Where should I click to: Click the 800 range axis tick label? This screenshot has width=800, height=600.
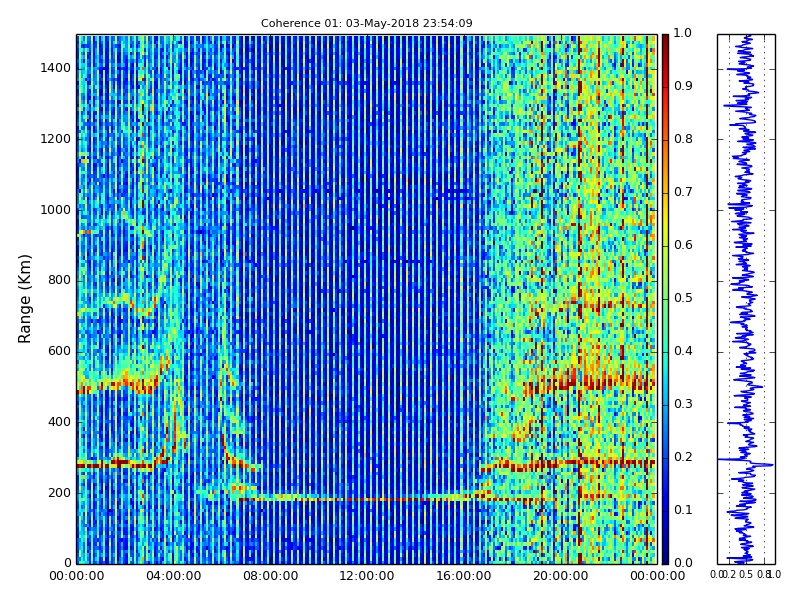click(x=59, y=281)
